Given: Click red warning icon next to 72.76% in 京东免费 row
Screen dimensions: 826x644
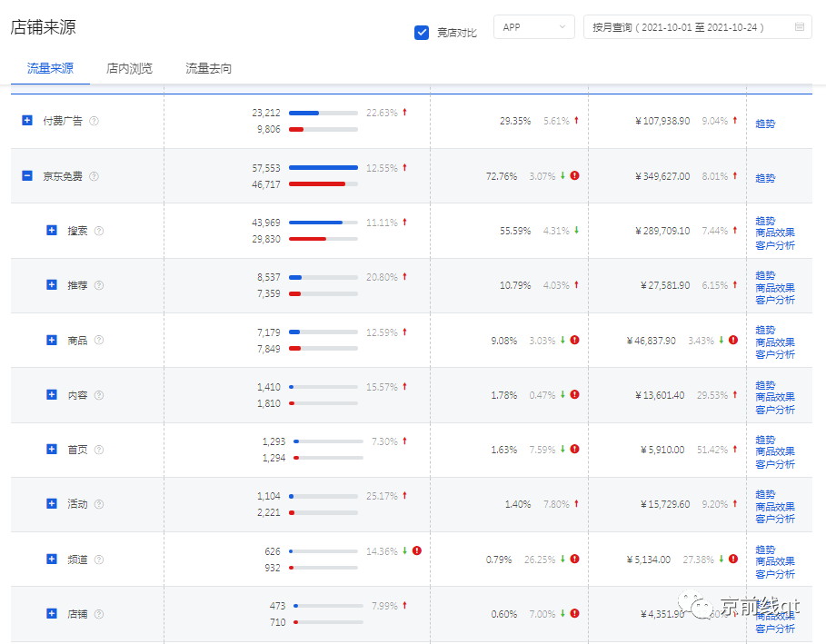Looking at the screenshot, I should (574, 175).
